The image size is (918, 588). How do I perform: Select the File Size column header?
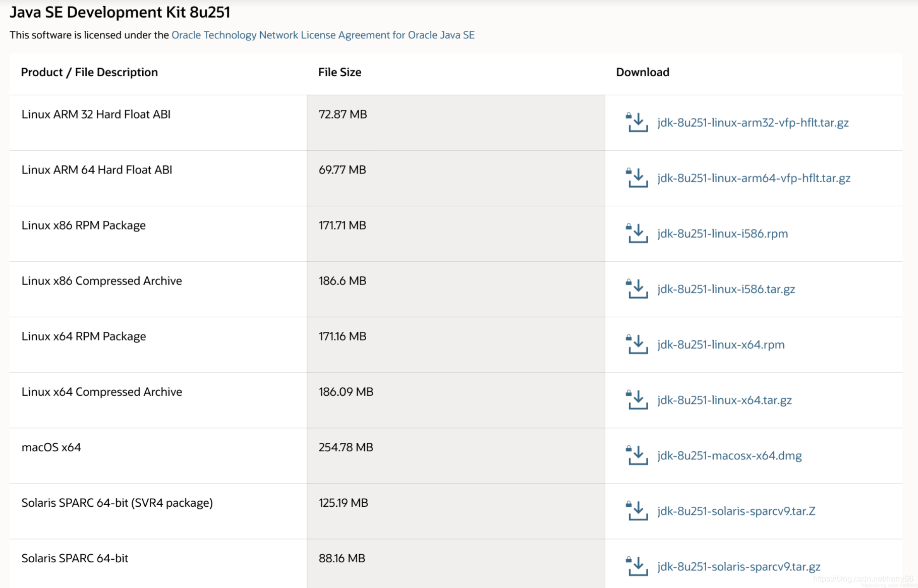[x=339, y=72]
